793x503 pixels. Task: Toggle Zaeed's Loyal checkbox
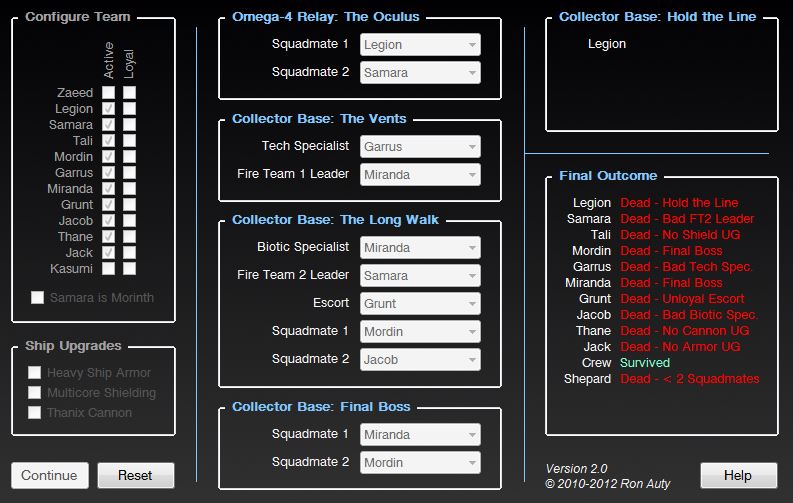tap(129, 93)
